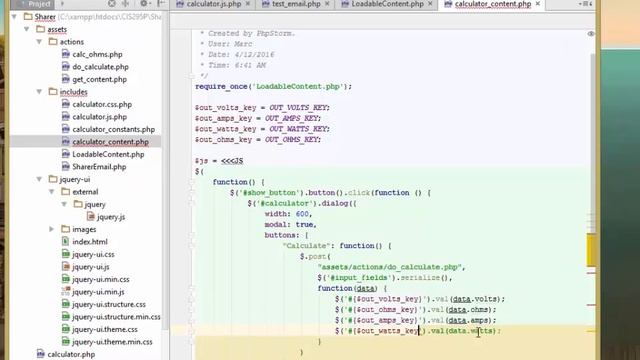This screenshot has width=640, height=360.
Task: Collapse the jquery-ui folder
Action: (39, 179)
